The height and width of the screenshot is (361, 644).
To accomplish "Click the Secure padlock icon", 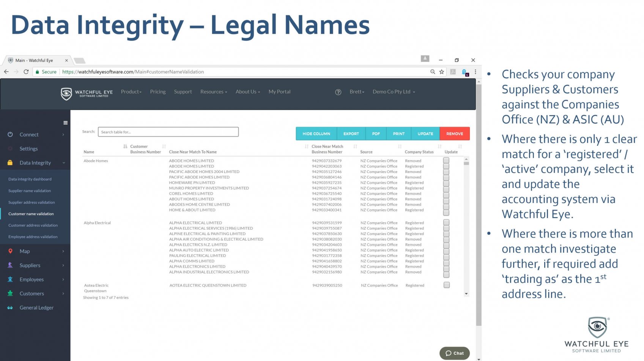I will (37, 72).
